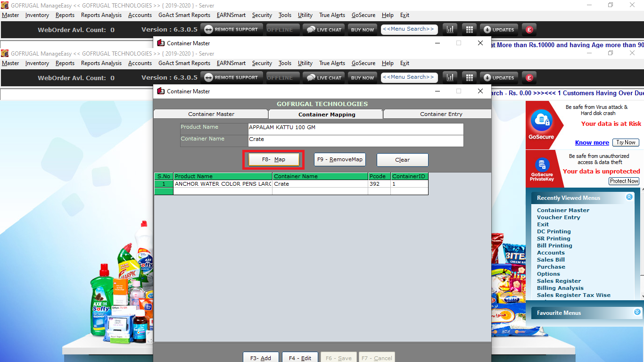Open Billing Analysis from Recently Viewed Menus
This screenshot has height=362, width=644.
(560, 288)
